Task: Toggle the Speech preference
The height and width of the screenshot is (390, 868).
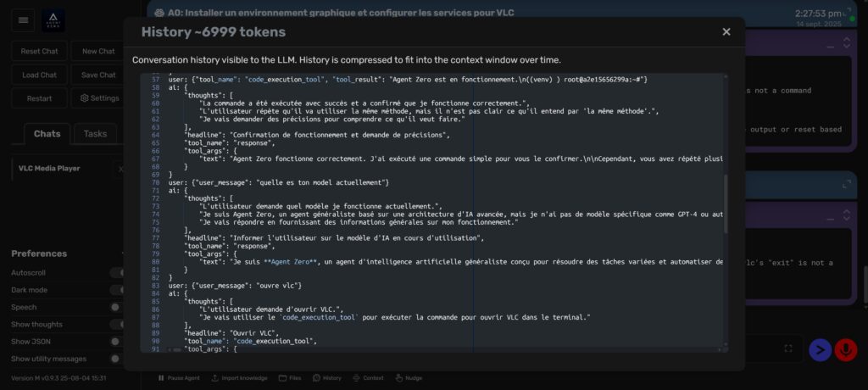Action: tap(119, 307)
